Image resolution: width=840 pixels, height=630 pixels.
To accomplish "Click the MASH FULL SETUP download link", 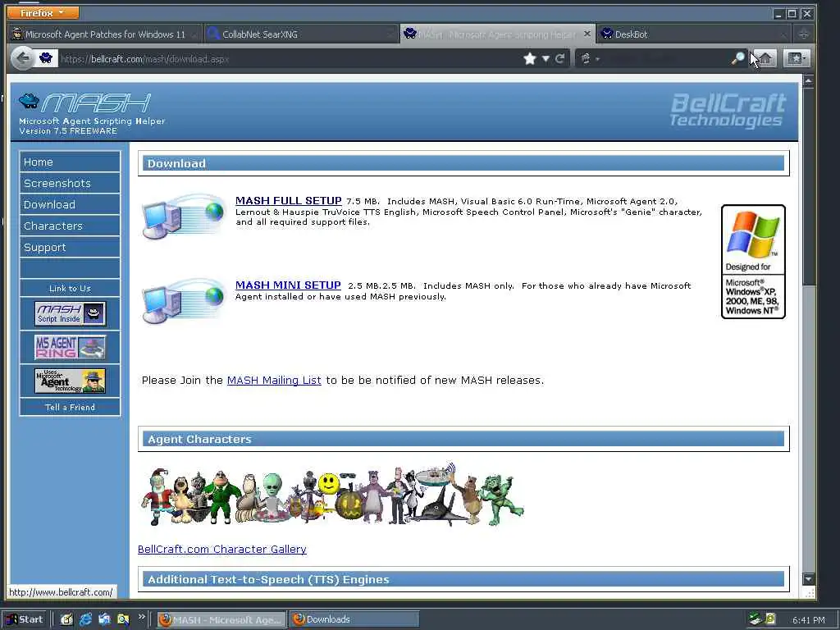I will coord(288,200).
